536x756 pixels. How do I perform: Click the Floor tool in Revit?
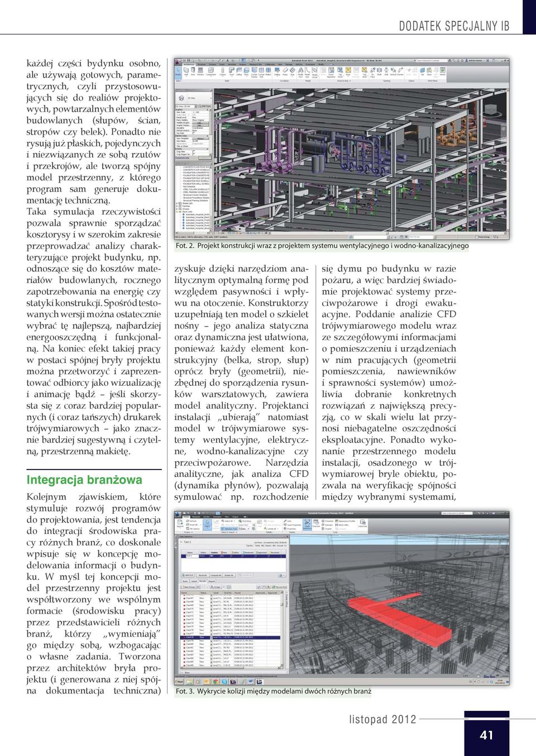[x=246, y=71]
